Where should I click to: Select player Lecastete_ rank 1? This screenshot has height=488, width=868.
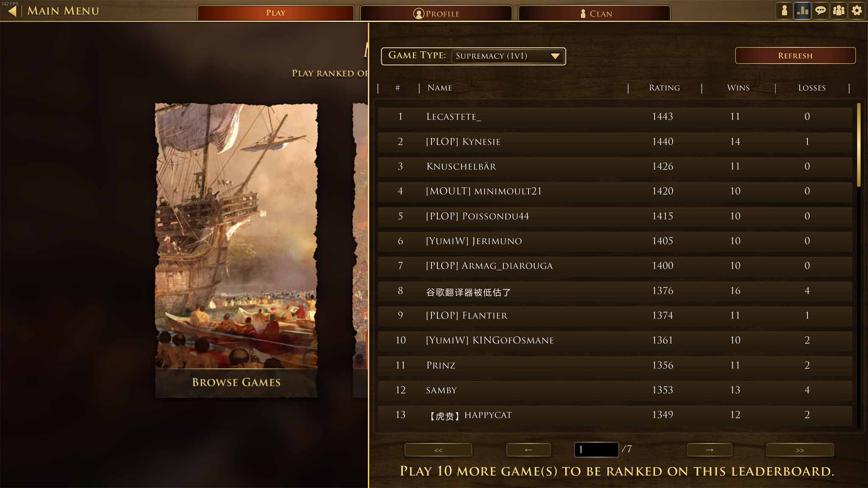coord(453,116)
